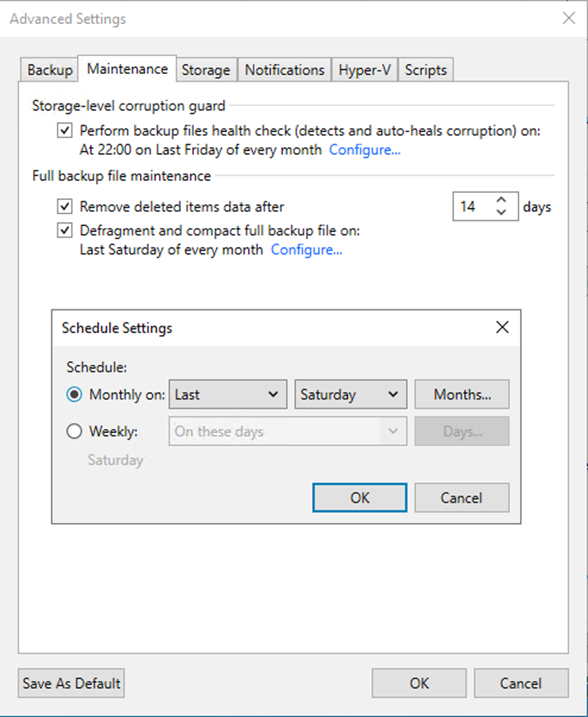Select the Weekly radio button
Screen dimensions: 588x717
pyautogui.click(x=75, y=431)
